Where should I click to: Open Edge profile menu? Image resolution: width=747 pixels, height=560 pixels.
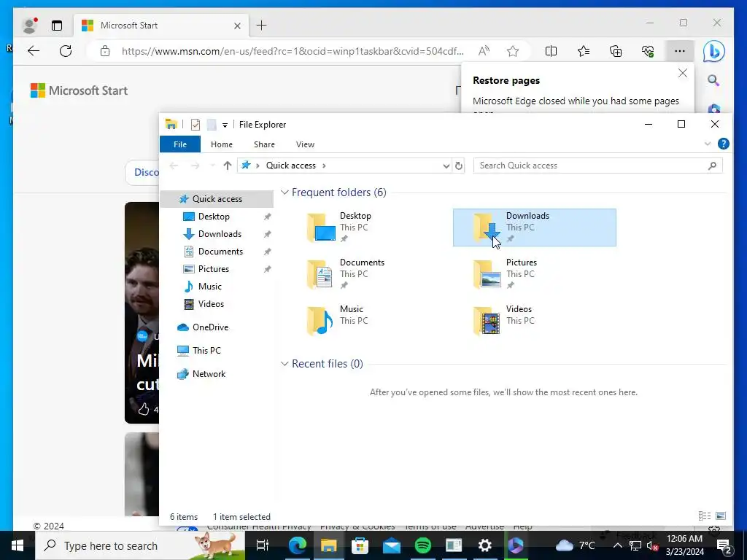point(30,26)
